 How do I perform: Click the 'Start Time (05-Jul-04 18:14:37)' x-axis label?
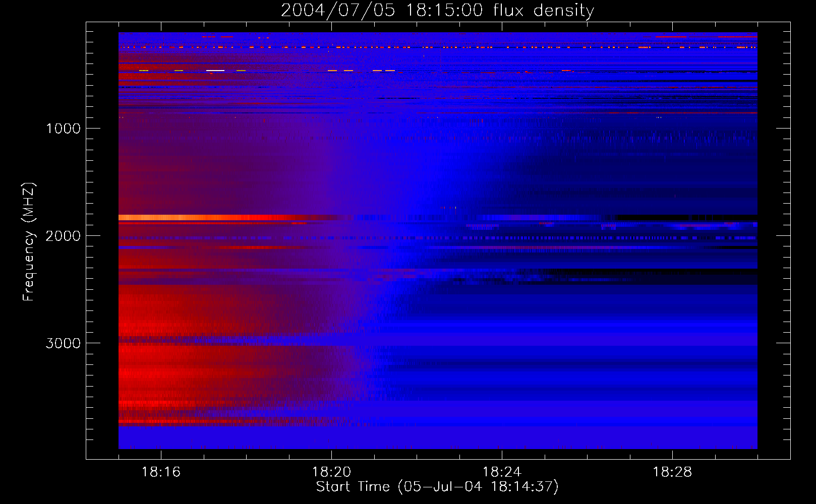click(x=437, y=487)
